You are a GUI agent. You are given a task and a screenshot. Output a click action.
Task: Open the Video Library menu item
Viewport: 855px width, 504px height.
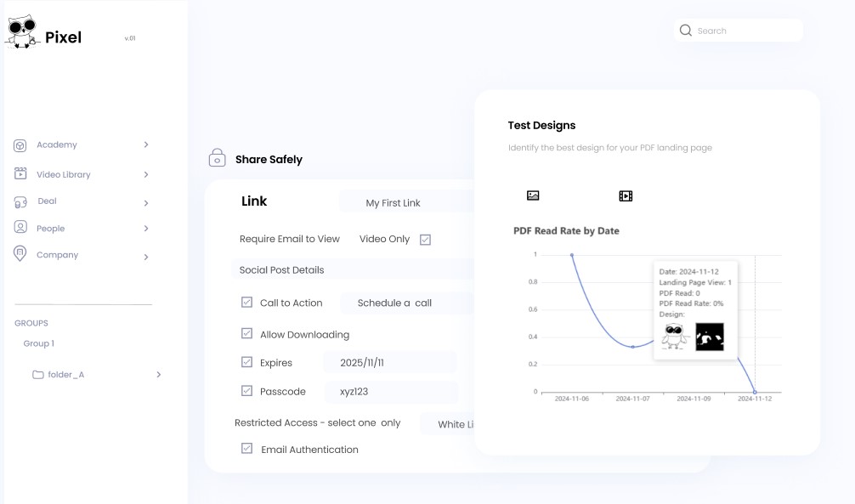coord(64,174)
